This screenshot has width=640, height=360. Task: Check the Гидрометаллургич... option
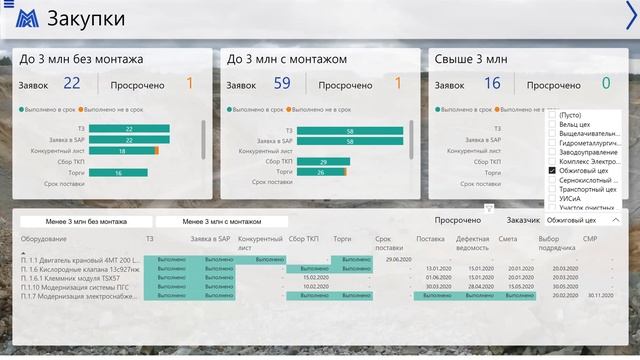pos(552,143)
